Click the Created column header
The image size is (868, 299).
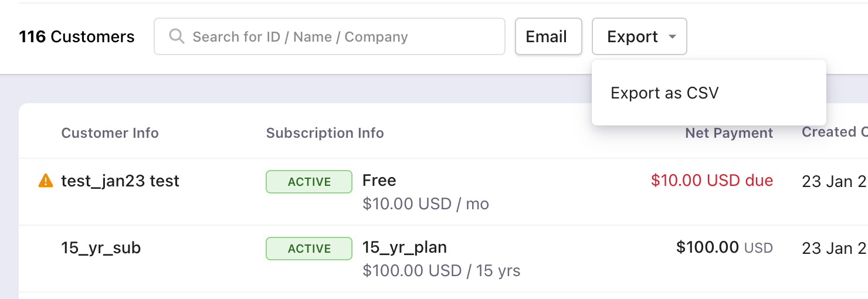click(x=834, y=132)
